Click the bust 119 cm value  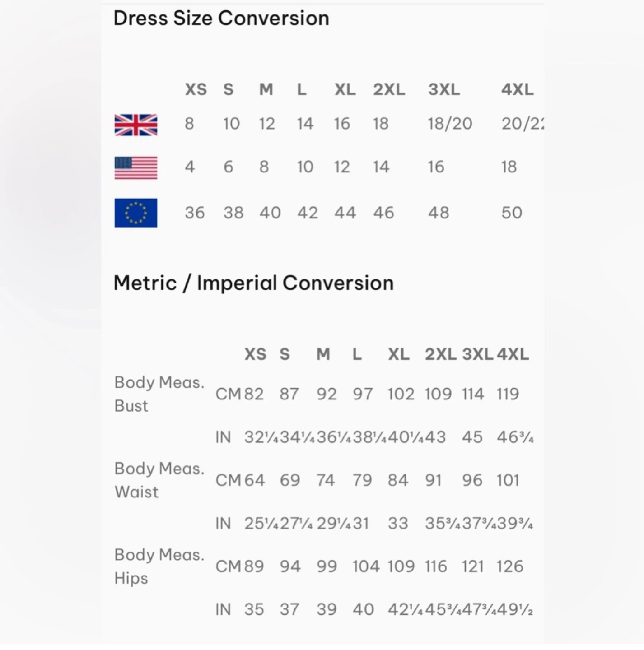508,394
